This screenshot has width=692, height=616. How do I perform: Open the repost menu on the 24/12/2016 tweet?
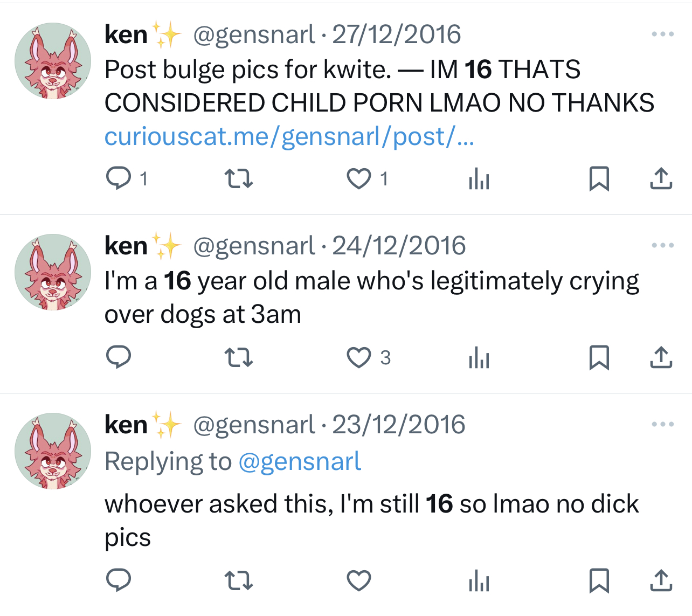tap(238, 357)
